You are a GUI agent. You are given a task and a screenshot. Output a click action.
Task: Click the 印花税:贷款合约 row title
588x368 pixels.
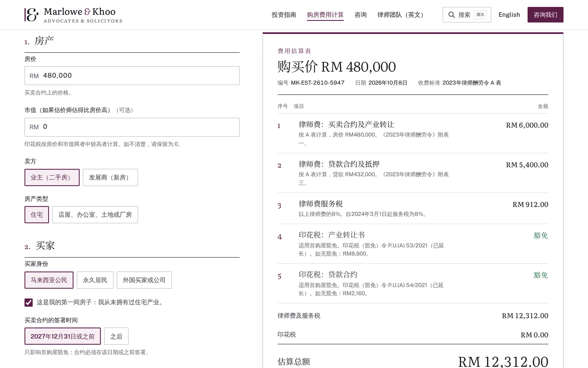tap(328, 275)
